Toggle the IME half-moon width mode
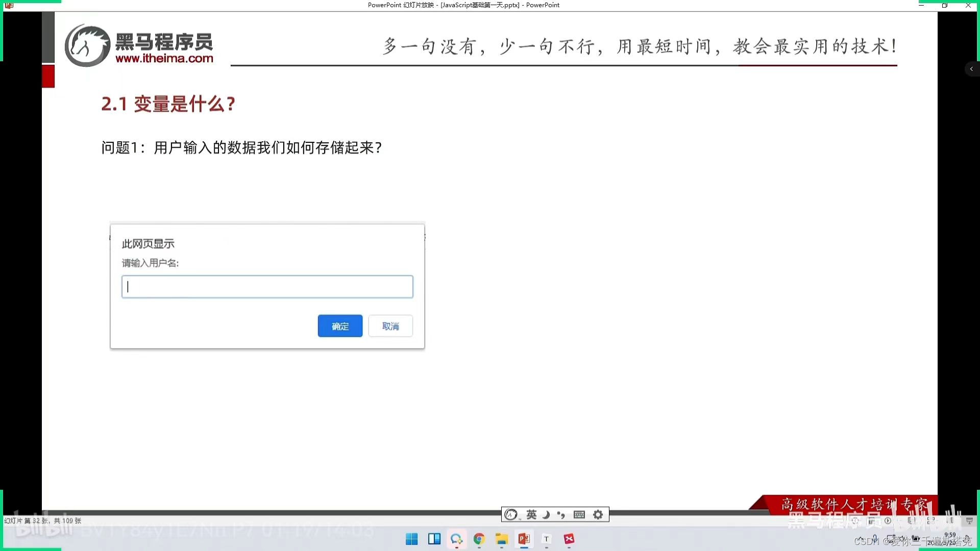This screenshot has width=980, height=551. 546,515
